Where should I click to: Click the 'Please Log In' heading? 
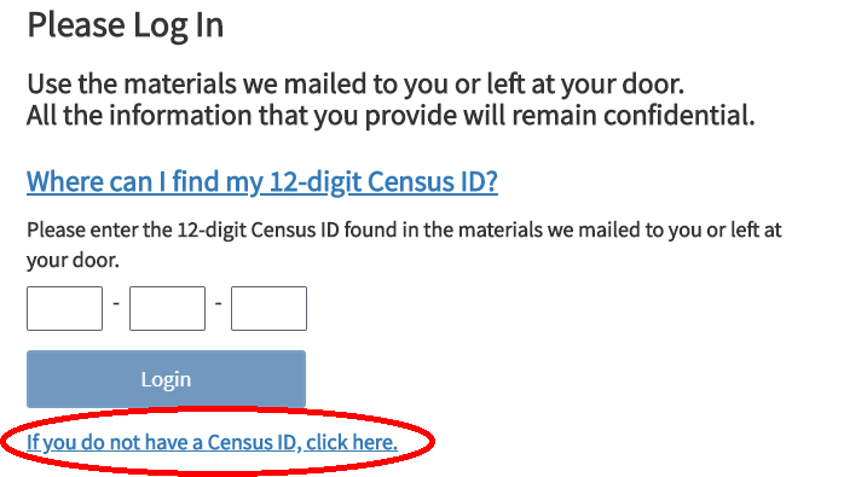coord(125,24)
